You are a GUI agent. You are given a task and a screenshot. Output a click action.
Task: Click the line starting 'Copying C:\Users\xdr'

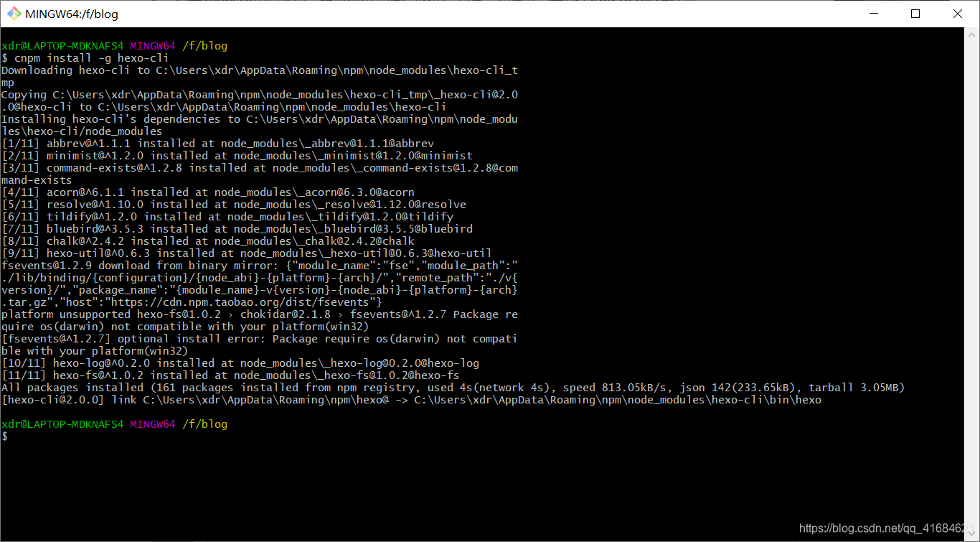click(x=260, y=95)
